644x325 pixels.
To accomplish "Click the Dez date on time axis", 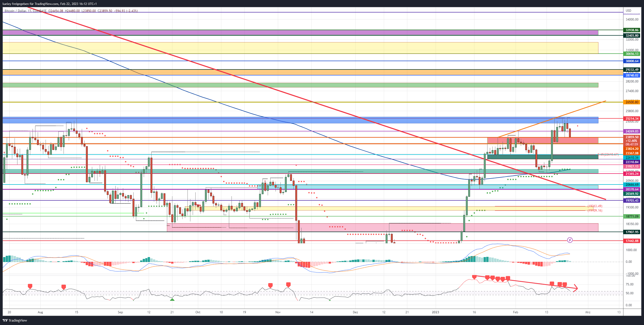I will (355, 312).
